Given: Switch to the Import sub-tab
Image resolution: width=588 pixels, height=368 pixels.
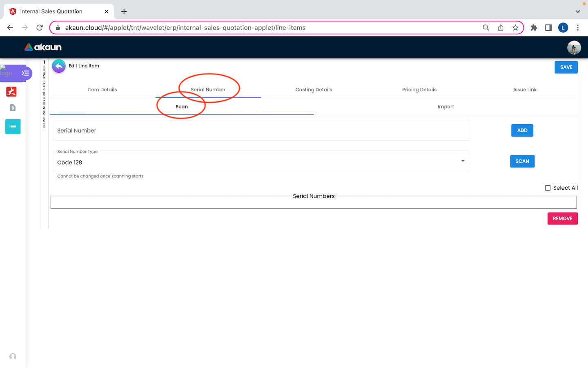Looking at the screenshot, I should (445, 107).
